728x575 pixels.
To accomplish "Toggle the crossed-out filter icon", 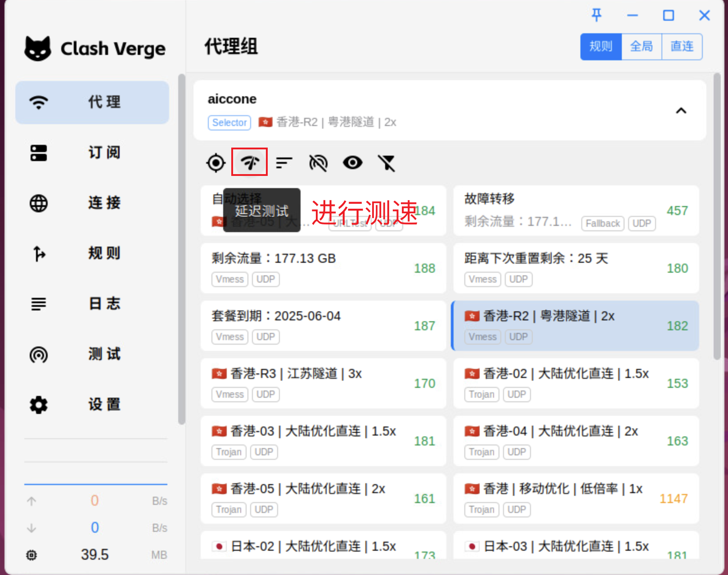I will 386,163.
